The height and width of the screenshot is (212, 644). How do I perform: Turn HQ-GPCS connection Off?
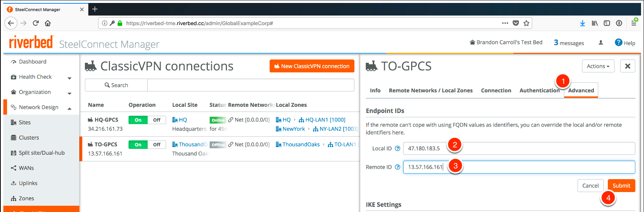point(156,120)
